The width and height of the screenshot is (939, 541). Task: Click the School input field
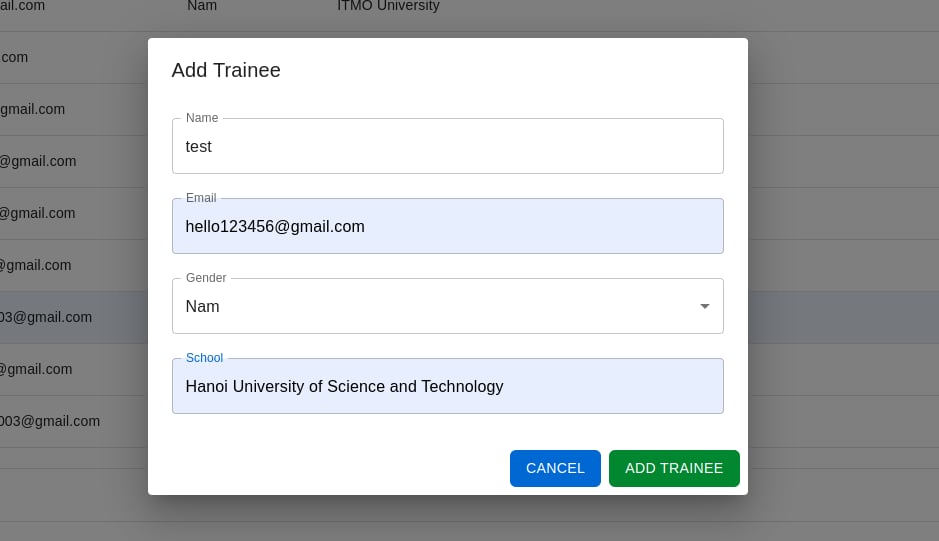[x=447, y=386]
